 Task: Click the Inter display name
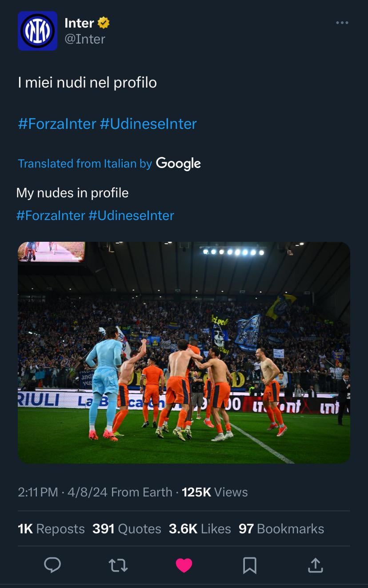click(x=79, y=23)
